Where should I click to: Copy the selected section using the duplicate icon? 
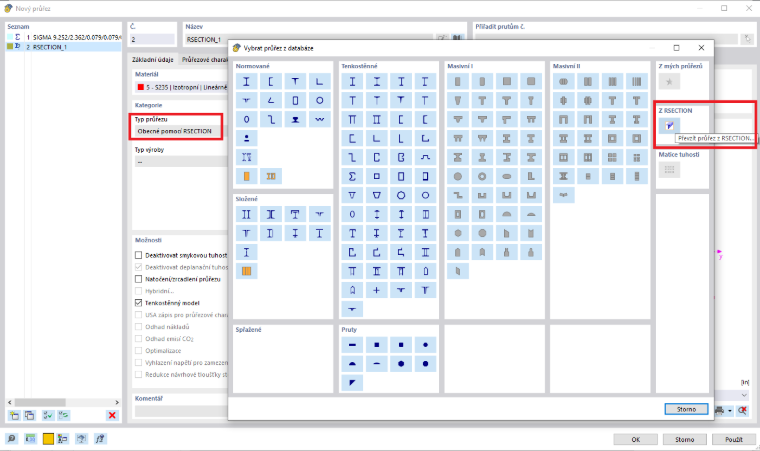point(30,415)
